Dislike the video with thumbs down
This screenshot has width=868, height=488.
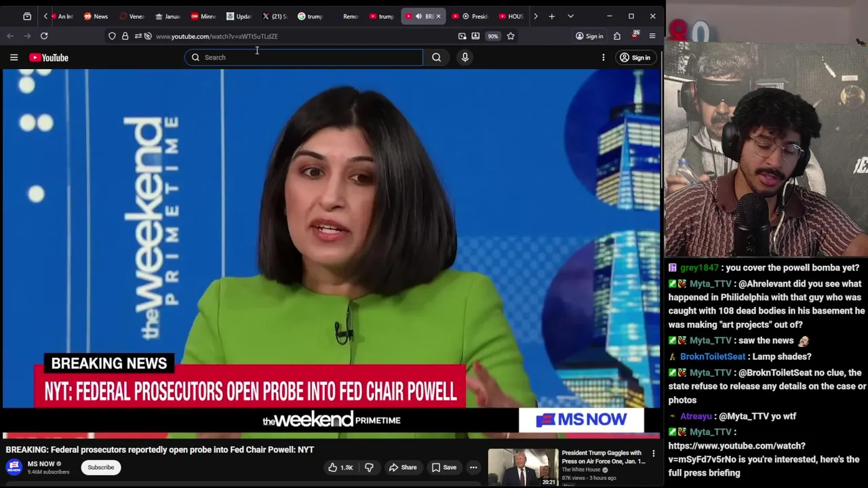point(369,467)
